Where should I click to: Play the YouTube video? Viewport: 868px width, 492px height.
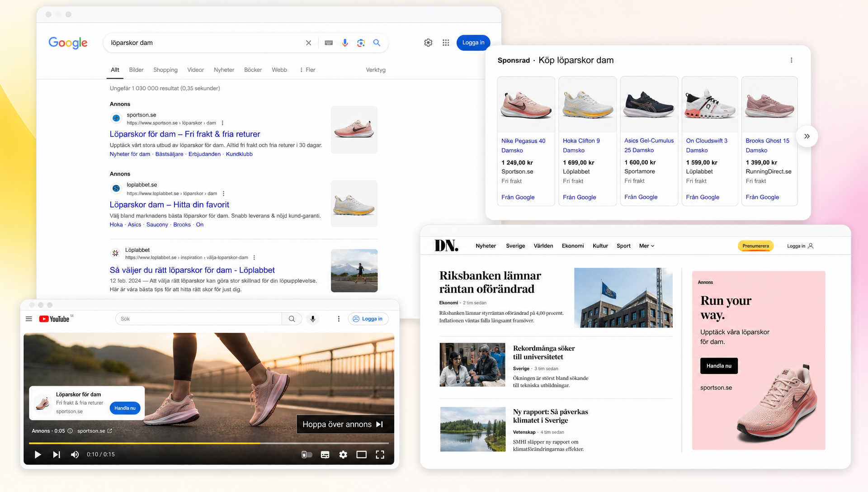[38, 454]
